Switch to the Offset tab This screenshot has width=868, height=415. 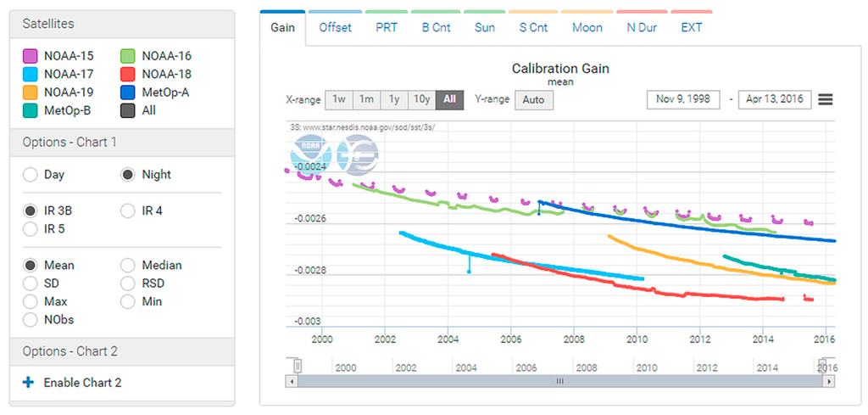coord(335,27)
